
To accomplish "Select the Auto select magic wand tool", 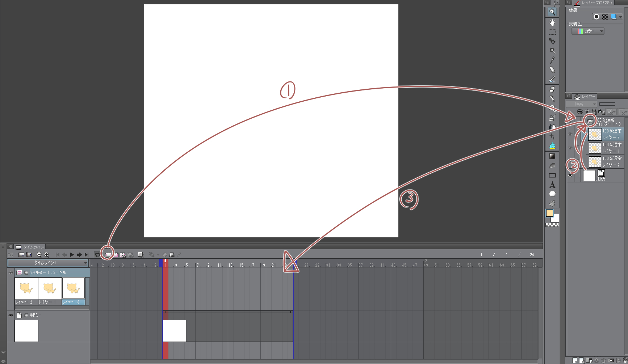I will [x=552, y=51].
